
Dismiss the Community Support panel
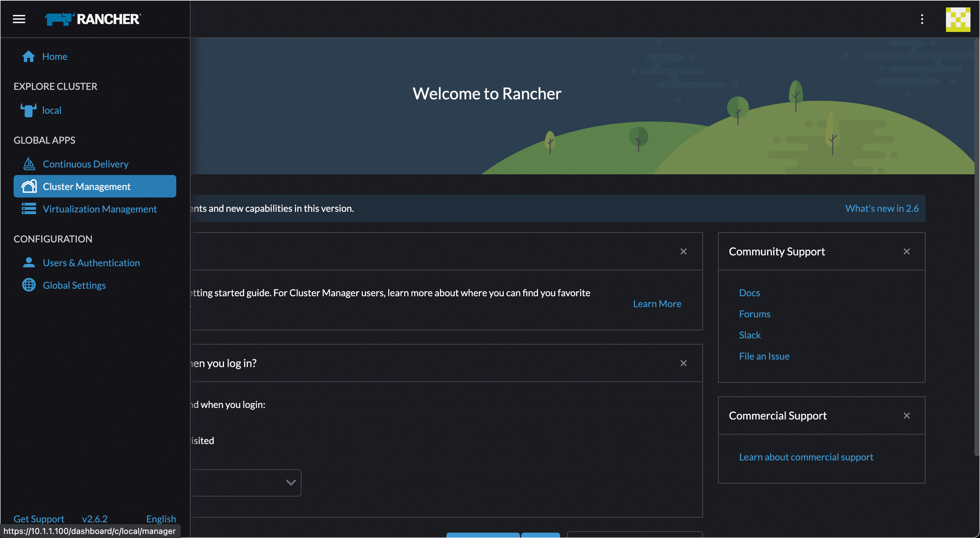(906, 252)
